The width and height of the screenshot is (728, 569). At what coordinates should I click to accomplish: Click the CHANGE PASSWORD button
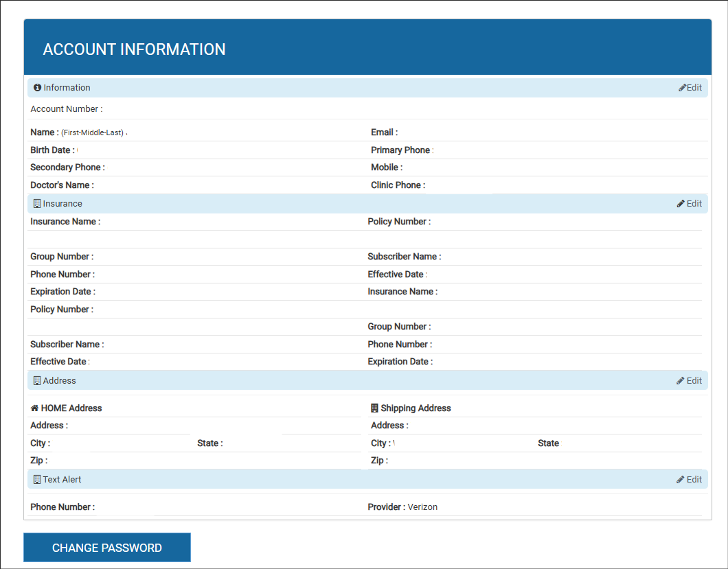point(106,548)
